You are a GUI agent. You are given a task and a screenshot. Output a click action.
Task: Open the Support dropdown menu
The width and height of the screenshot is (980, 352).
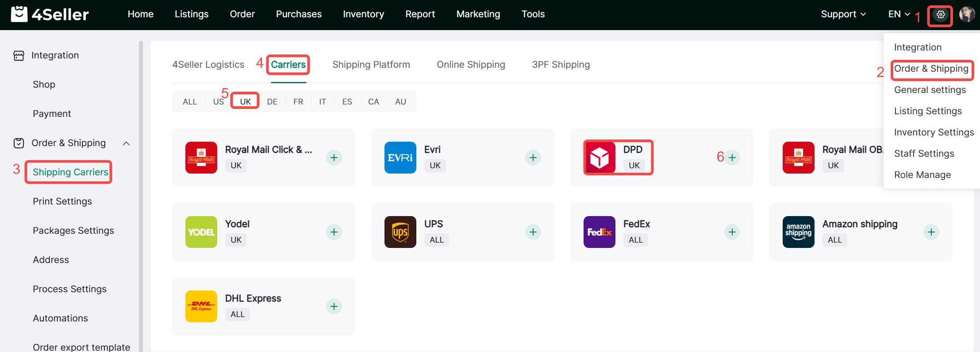pos(843,14)
